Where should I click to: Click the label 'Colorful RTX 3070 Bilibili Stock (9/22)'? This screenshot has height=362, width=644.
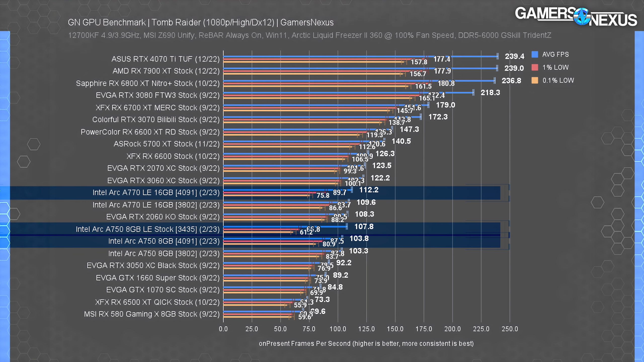click(x=156, y=120)
